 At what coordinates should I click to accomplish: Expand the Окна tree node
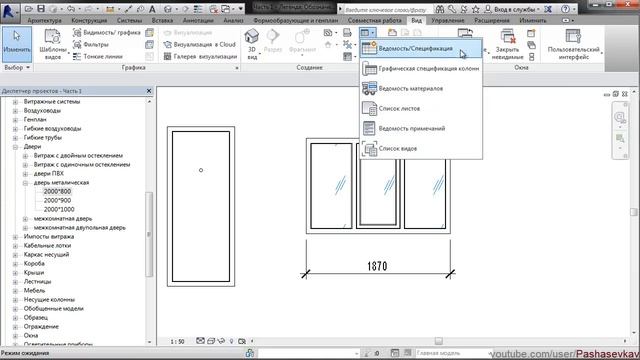(x=16, y=336)
